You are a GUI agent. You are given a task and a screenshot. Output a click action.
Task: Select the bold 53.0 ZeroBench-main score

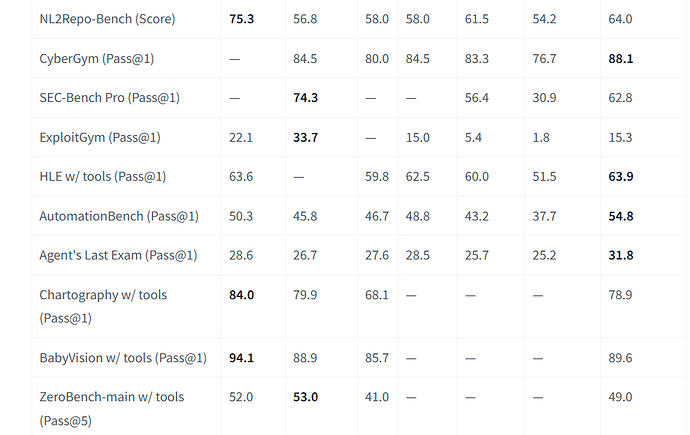305,397
